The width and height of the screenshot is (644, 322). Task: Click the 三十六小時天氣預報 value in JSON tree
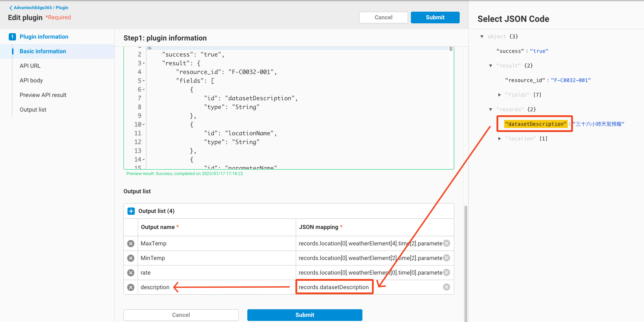pyautogui.click(x=598, y=124)
